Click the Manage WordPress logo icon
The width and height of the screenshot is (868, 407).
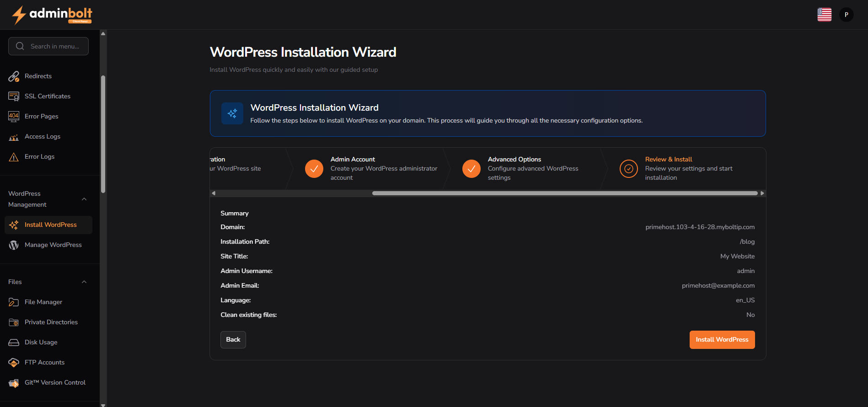pos(14,245)
